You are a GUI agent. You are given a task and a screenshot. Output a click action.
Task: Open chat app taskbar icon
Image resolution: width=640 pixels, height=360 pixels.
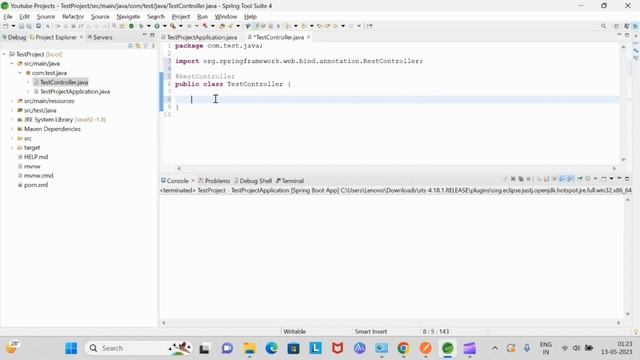(x=227, y=348)
